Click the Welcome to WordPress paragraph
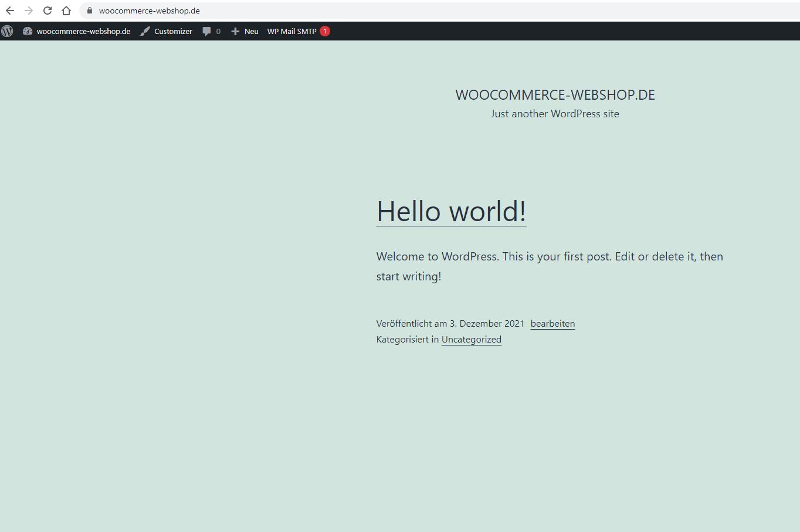The width and height of the screenshot is (800, 532). (x=550, y=266)
